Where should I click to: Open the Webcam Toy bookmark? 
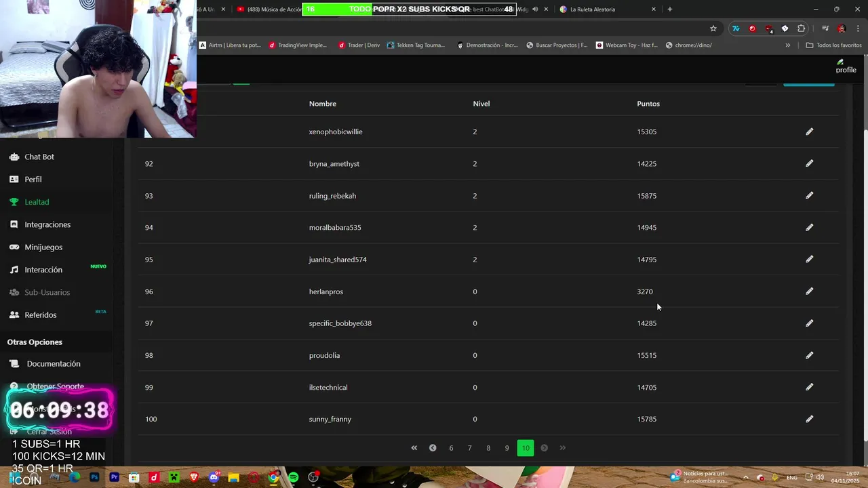click(x=627, y=45)
